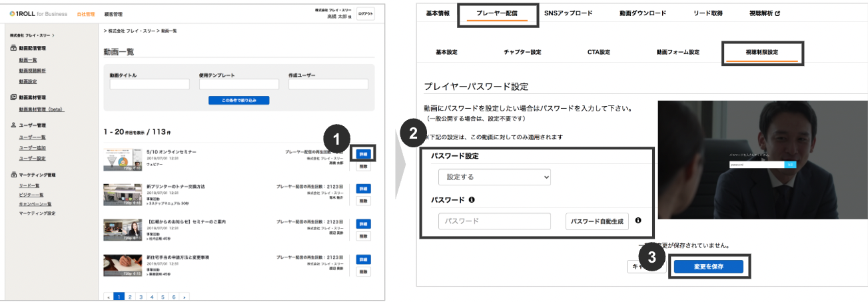Click the 動画配信管理 section icon in sidebar
Screen dimensions: 868x302
(13, 49)
